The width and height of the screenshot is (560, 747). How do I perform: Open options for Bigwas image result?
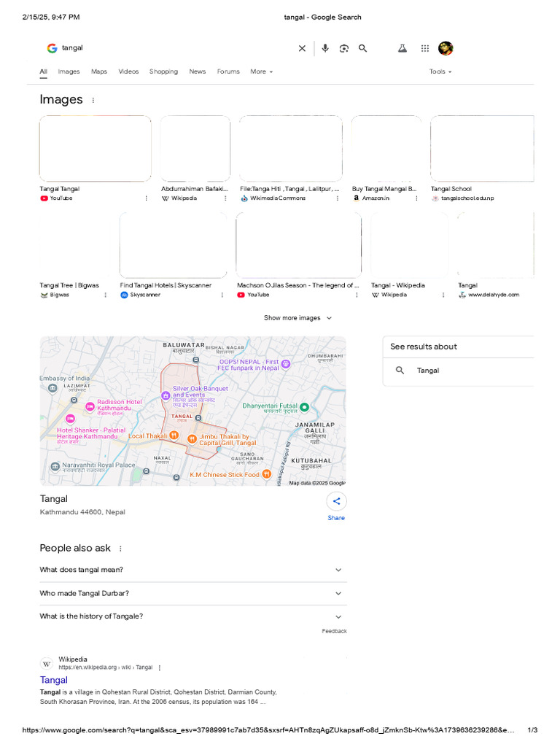click(105, 295)
